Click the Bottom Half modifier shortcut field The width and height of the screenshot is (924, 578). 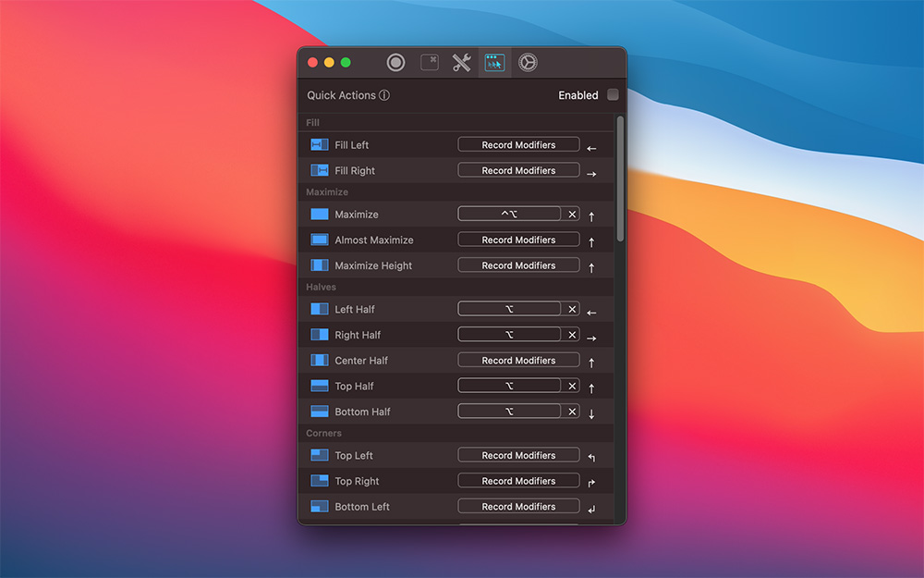tap(509, 412)
